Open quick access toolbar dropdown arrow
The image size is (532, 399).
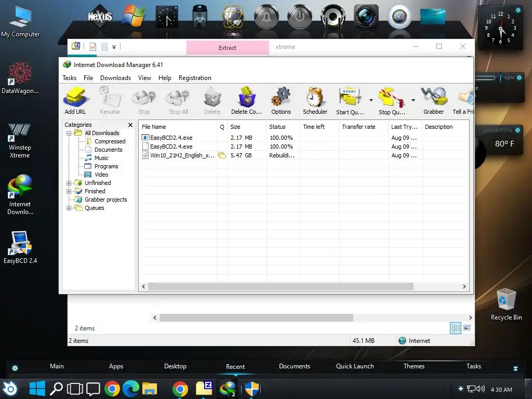pos(114,47)
